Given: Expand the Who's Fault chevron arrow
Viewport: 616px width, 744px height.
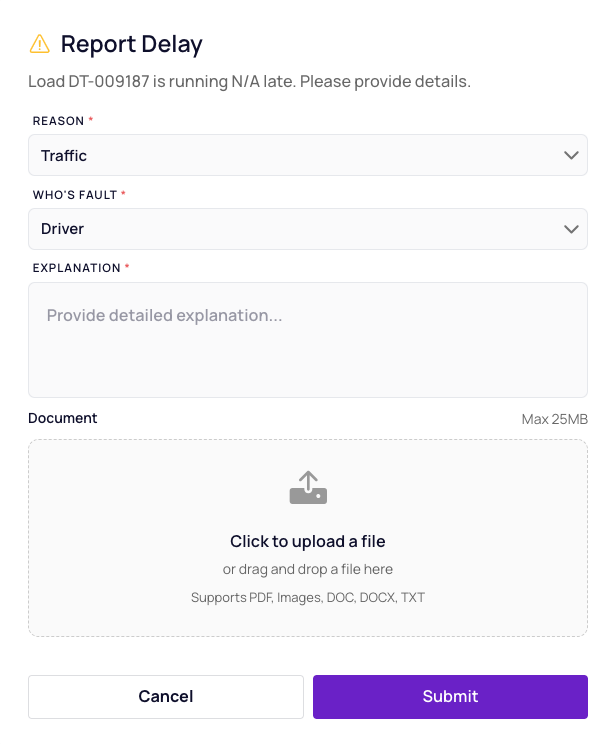Looking at the screenshot, I should pos(571,229).
